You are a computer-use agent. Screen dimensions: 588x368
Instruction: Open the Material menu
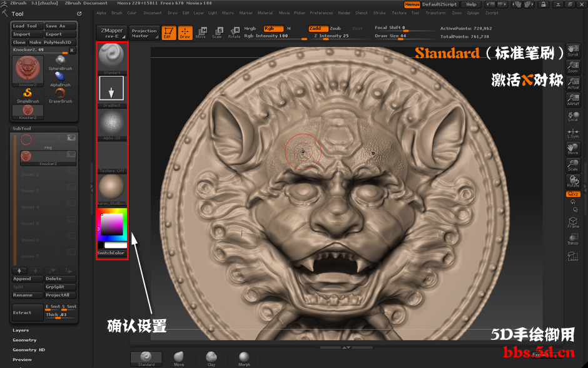[265, 13]
